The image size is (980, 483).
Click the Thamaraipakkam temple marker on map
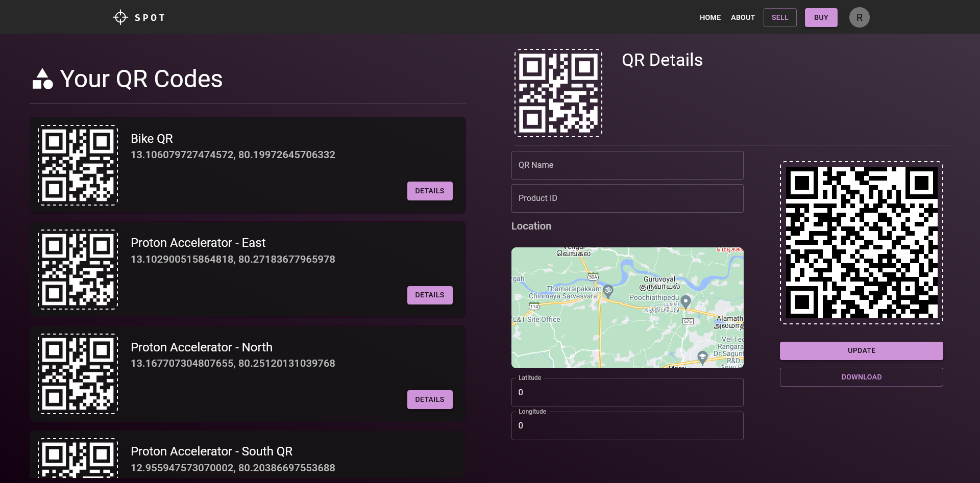(x=608, y=291)
